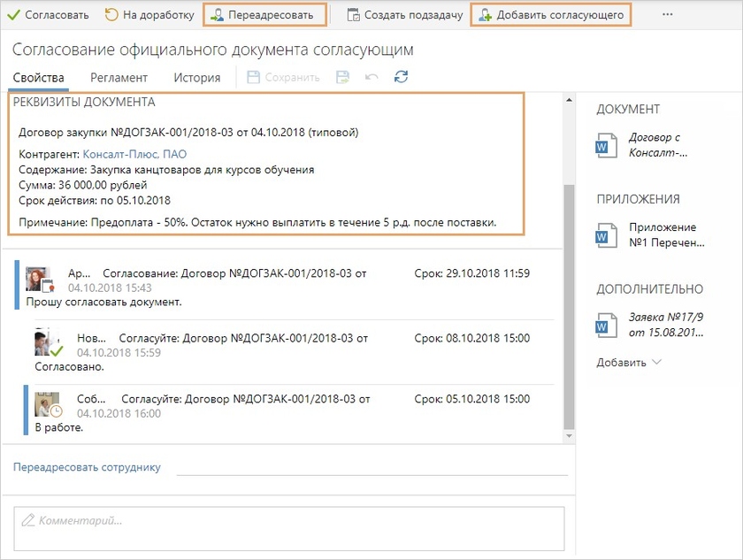Click Переадресовать in the toolbar
Screen dimensions: 743x560
point(264,15)
